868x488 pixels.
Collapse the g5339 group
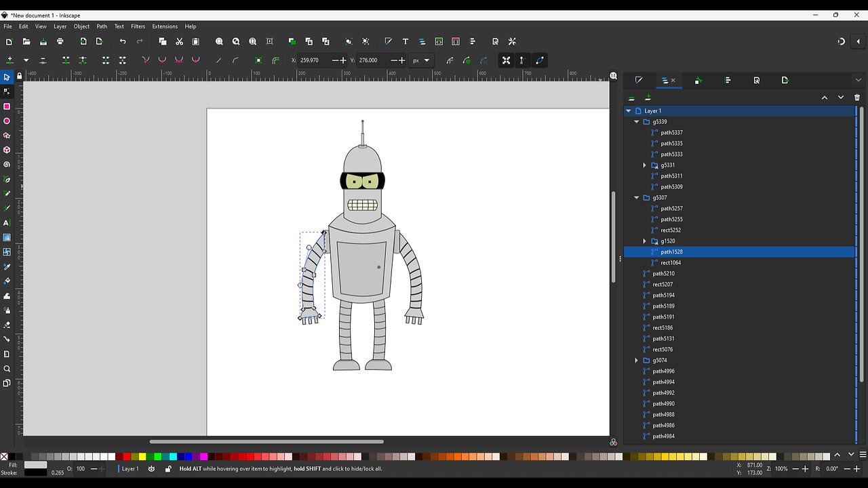point(636,121)
